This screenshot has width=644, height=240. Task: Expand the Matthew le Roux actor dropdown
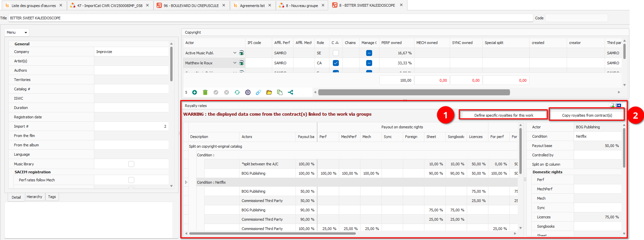(x=235, y=63)
